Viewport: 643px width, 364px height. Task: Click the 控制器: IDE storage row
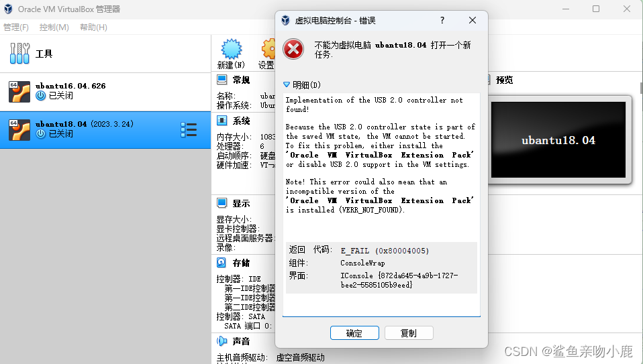pyautogui.click(x=239, y=279)
